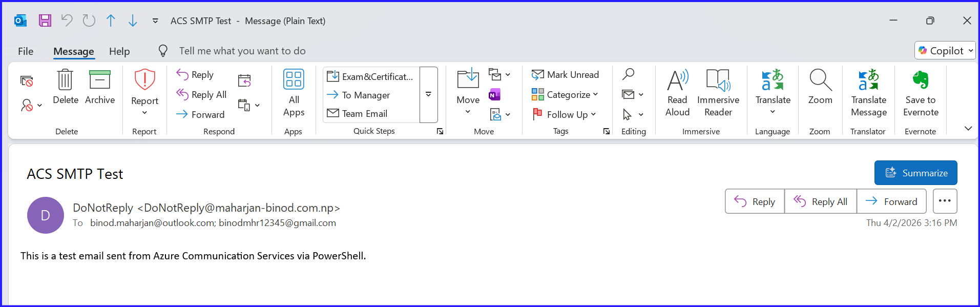Click the Summarize button
The height and width of the screenshot is (307, 980).
point(916,173)
